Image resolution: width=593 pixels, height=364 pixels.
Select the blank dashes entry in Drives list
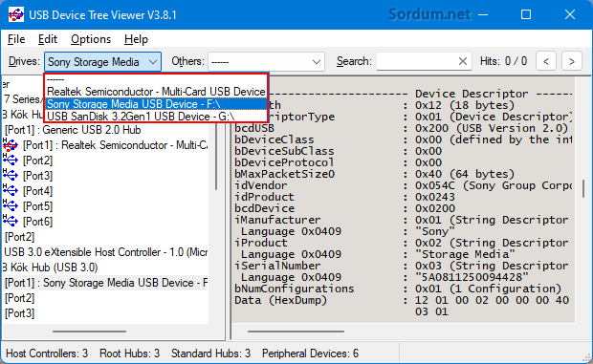point(156,79)
